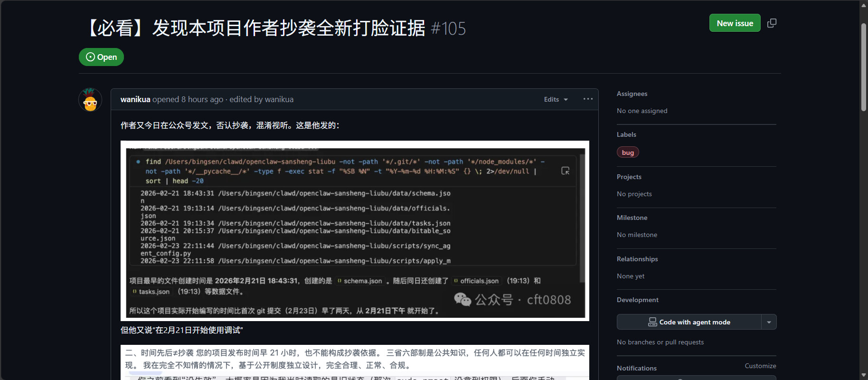This screenshot has width=868, height=380.
Task: Create a New issue
Action: click(735, 23)
